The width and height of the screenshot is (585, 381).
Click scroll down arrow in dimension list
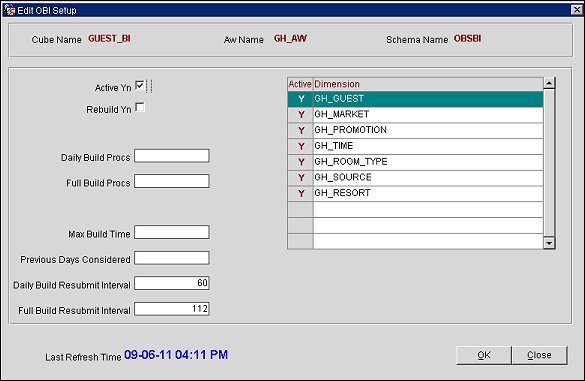(x=549, y=243)
